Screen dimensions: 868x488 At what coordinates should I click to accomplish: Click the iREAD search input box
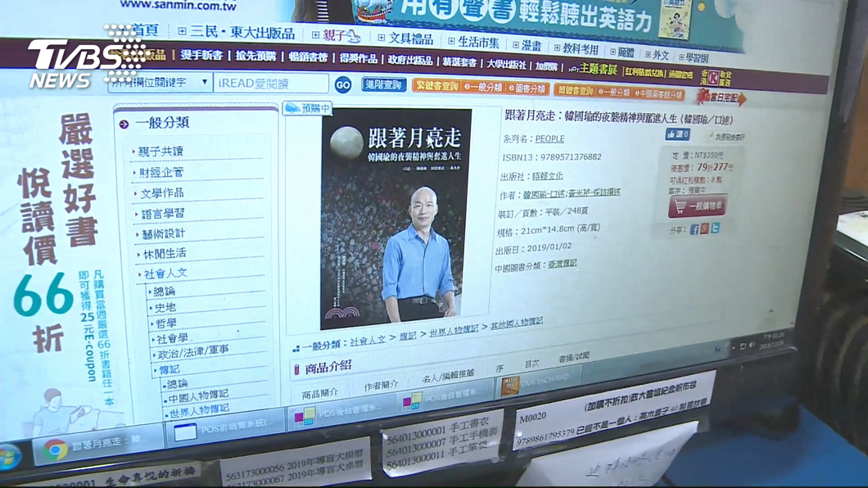click(271, 84)
